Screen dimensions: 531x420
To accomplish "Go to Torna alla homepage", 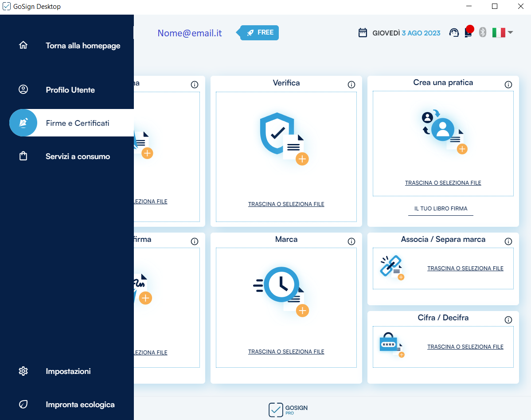I will point(83,46).
